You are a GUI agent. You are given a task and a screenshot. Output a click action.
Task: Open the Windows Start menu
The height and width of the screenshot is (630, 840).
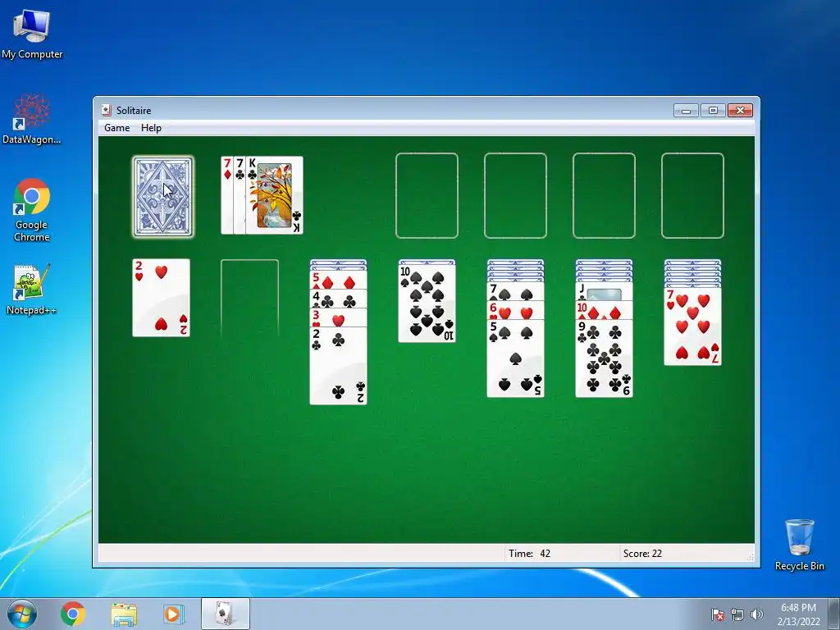22,614
